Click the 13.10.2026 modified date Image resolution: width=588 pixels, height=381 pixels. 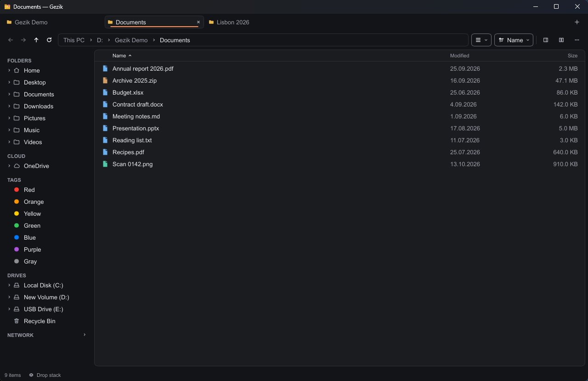(x=465, y=164)
